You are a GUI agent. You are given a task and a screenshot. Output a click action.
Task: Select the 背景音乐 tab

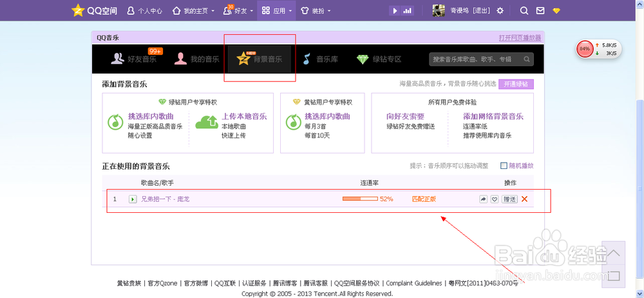260,59
